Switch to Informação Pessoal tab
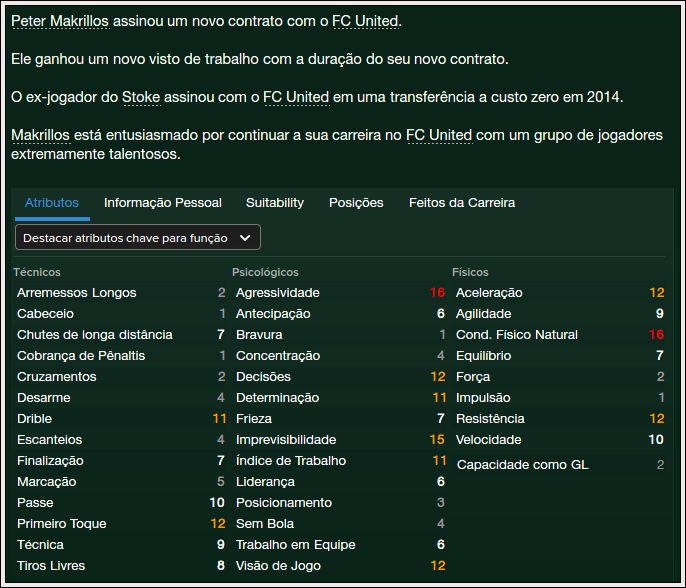This screenshot has height=588, width=686. click(163, 203)
